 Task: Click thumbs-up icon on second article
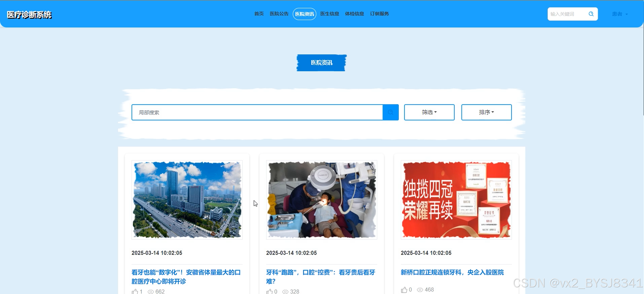click(270, 291)
